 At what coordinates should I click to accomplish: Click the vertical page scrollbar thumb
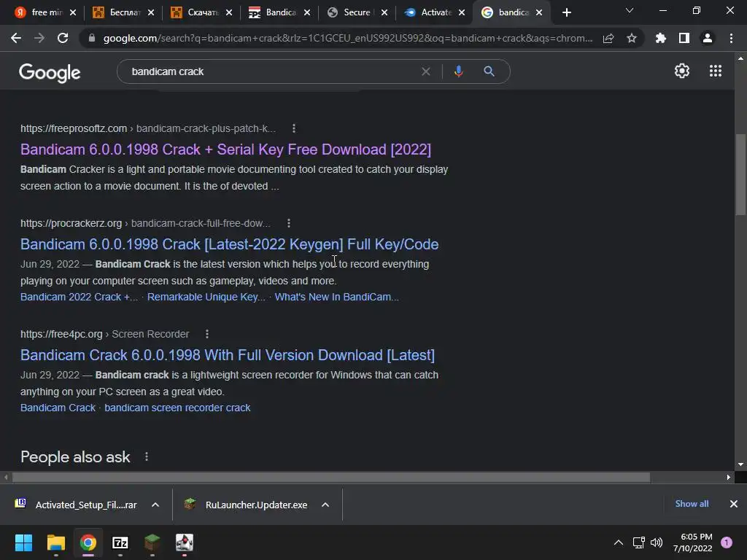click(x=740, y=174)
